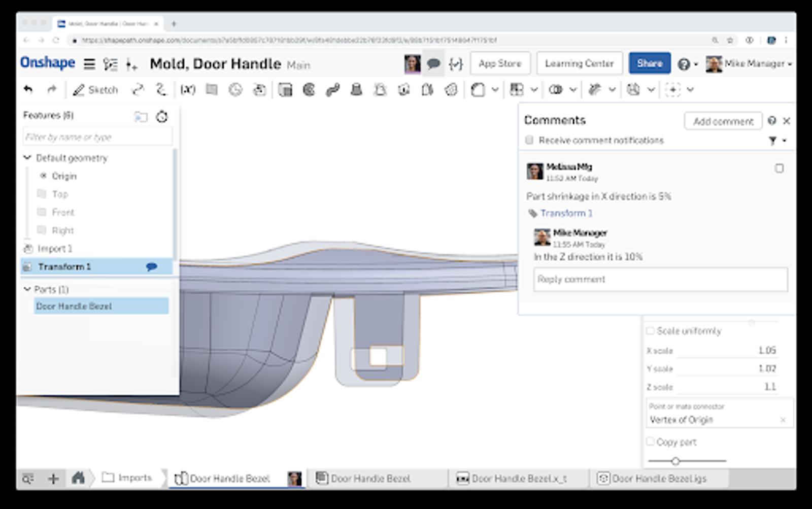Click the Share button
This screenshot has height=509, width=812.
click(650, 63)
